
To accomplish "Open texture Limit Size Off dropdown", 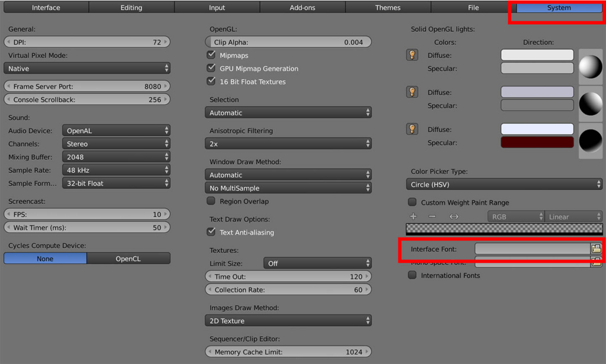I will click(x=318, y=263).
